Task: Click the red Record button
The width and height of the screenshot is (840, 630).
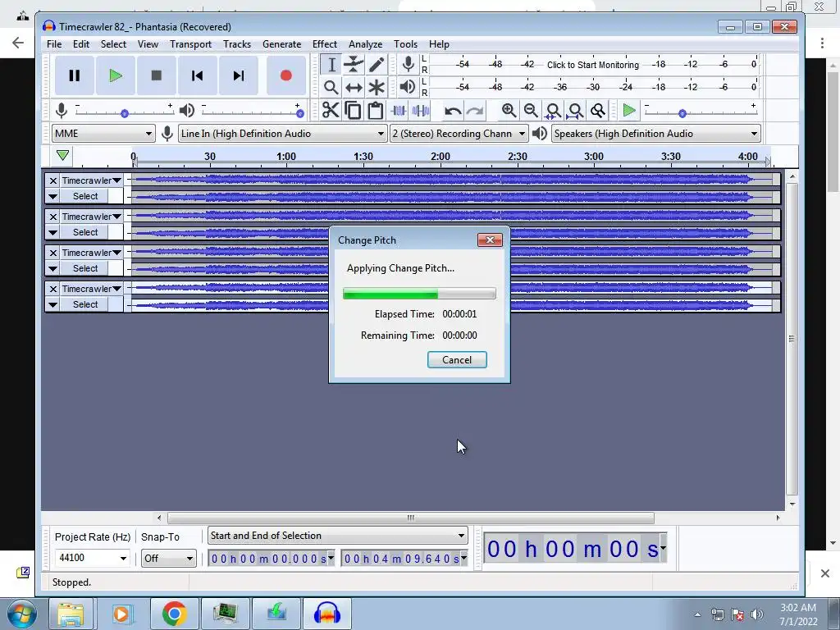Action: pyautogui.click(x=286, y=75)
